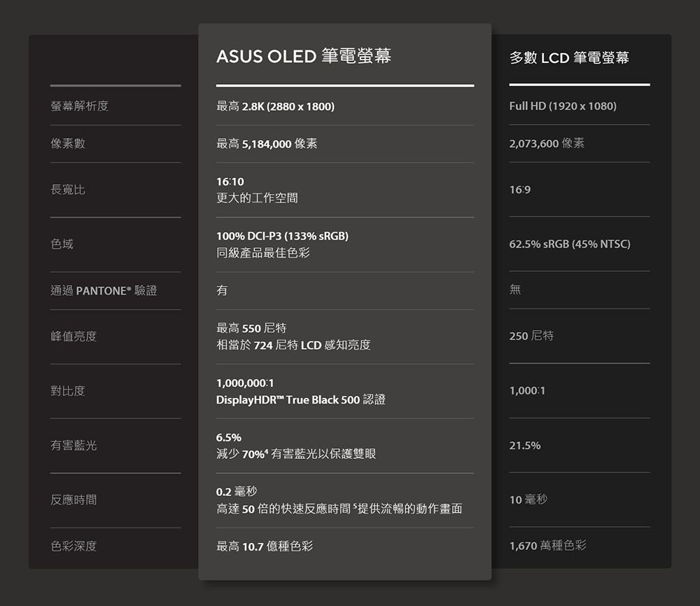Select the '1,670 萬種色彩' LCD value
700x606 pixels.
tap(548, 545)
